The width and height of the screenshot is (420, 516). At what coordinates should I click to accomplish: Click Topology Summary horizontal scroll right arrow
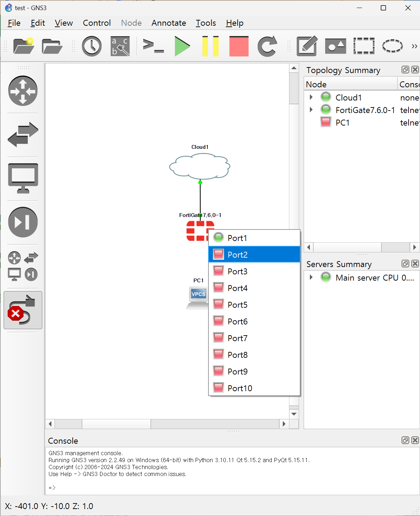(414, 247)
